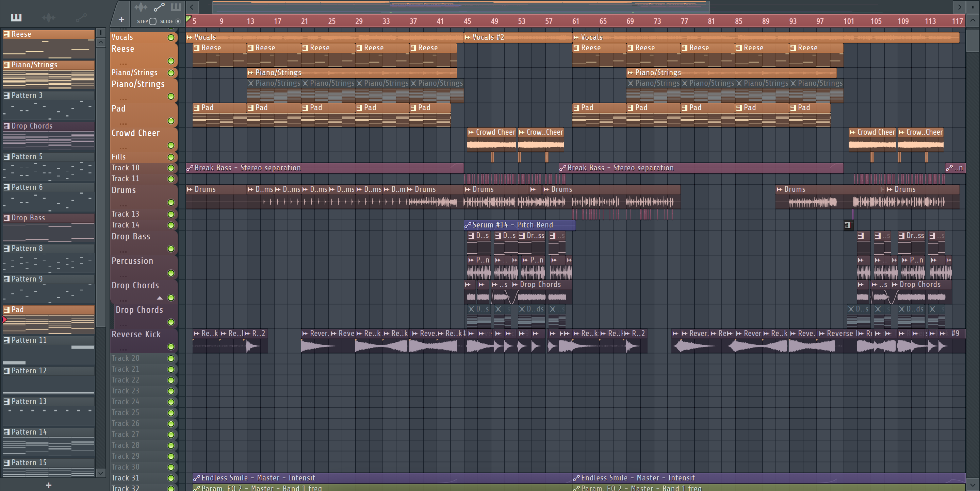Image resolution: width=980 pixels, height=491 pixels.
Task: Click the pattern icon of Pattern 11 in picker
Action: [x=6, y=340]
